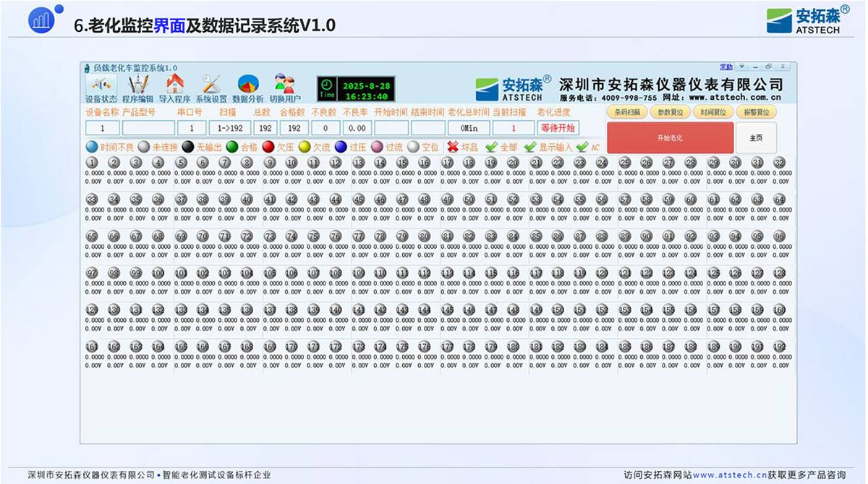
Task: Click the red X 坏品 filter
Action: (x=453, y=147)
